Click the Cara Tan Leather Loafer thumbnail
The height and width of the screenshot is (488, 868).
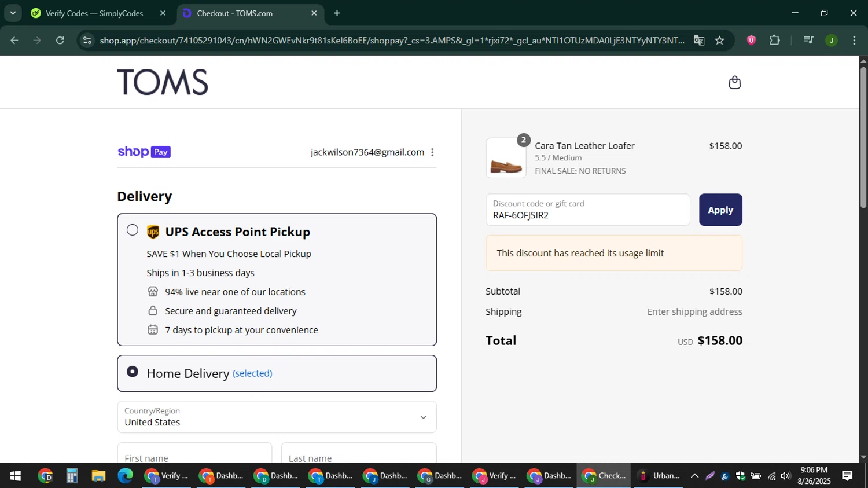506,158
